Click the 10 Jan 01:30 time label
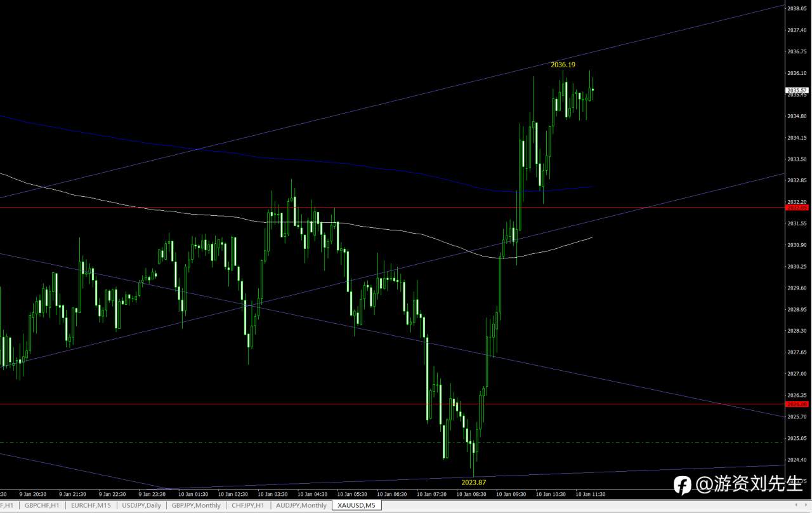The image size is (812, 513). click(193, 493)
